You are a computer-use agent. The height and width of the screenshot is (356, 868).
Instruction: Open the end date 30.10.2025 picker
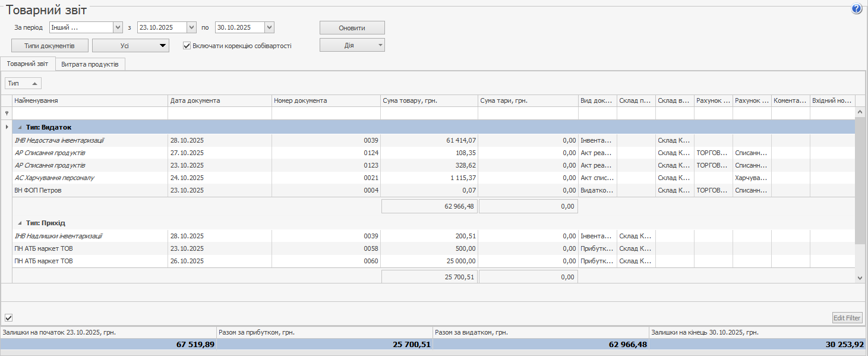click(x=269, y=27)
